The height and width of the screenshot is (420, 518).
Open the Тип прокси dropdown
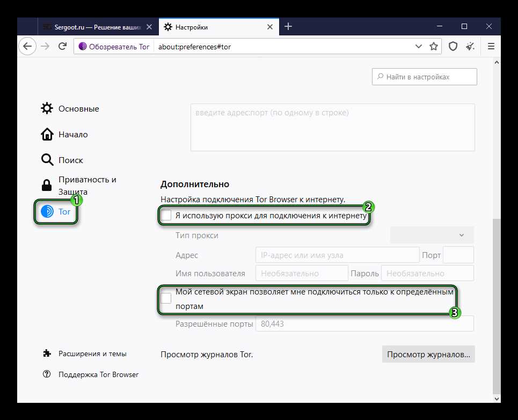432,235
